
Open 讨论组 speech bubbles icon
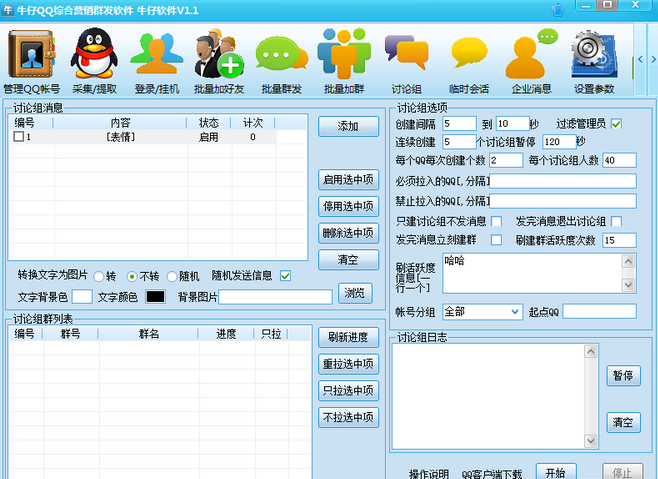pyautogui.click(x=406, y=54)
